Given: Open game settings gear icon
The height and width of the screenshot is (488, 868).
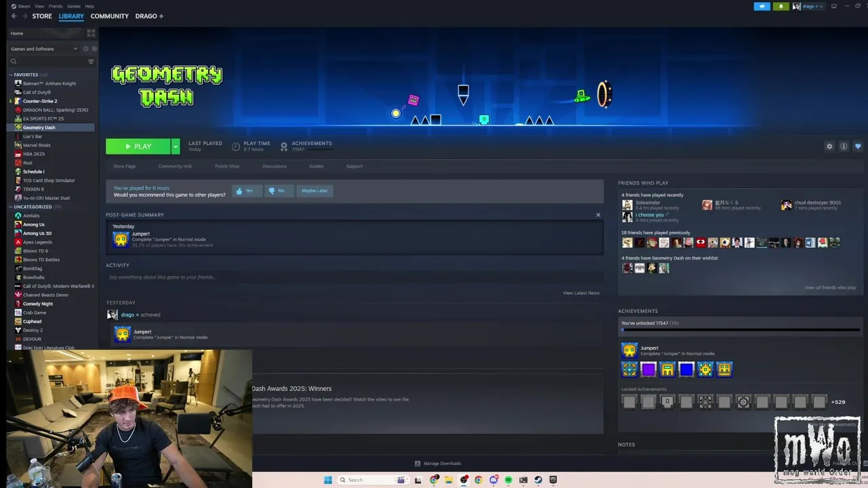Looking at the screenshot, I should (829, 146).
